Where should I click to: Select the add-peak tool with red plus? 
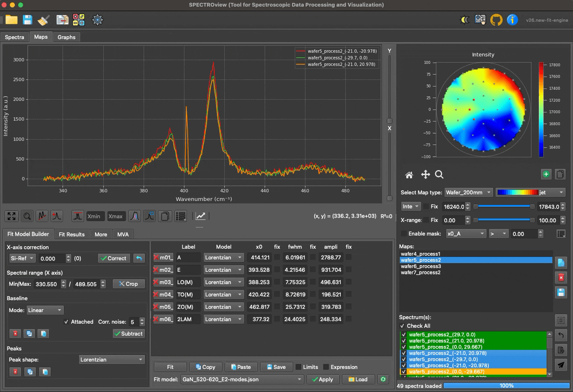click(56, 216)
